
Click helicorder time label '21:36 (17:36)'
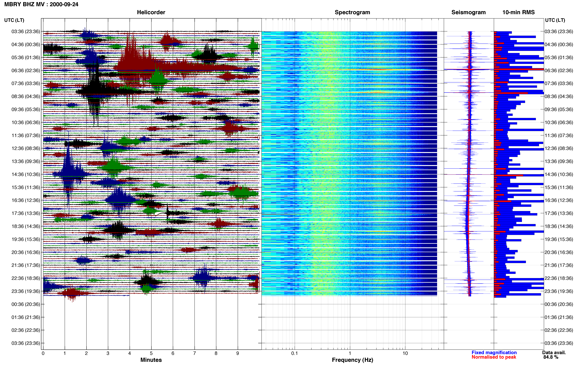tap(26, 265)
